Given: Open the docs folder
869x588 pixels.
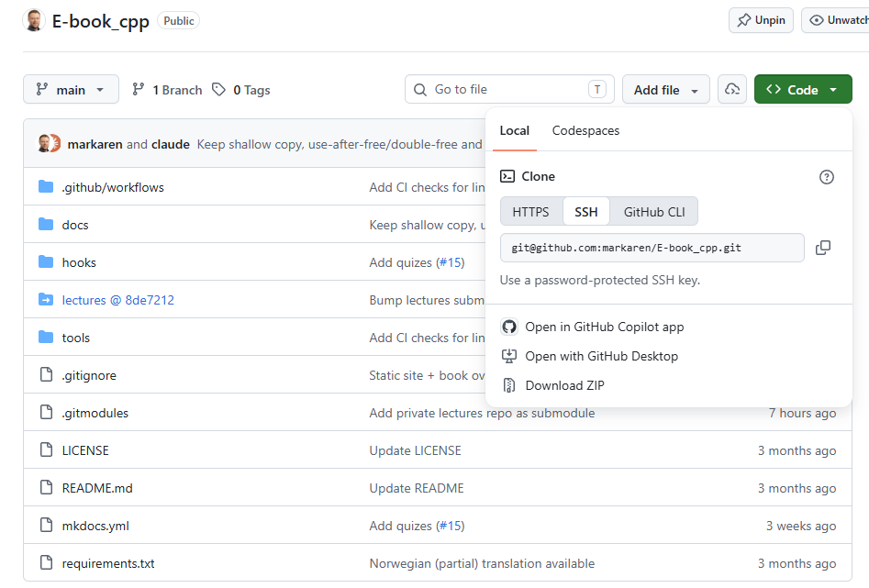Looking at the screenshot, I should (75, 226).
